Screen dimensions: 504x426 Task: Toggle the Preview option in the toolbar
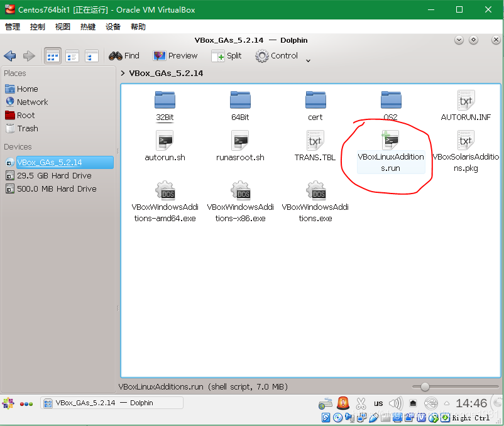tap(175, 56)
